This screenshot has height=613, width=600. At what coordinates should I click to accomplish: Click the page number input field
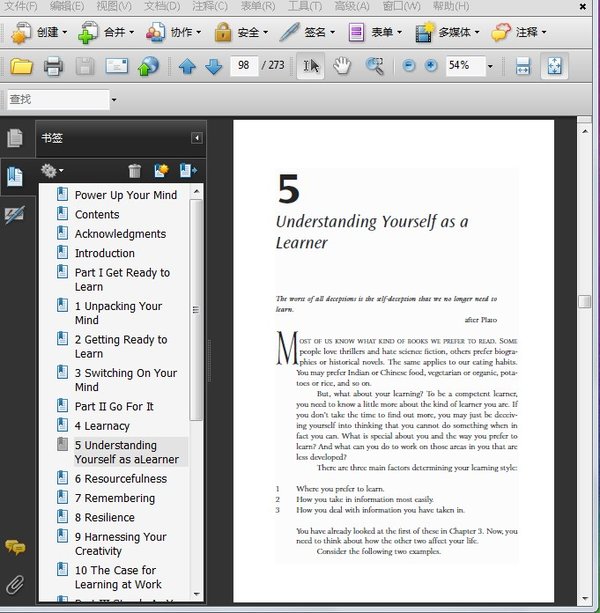(243, 67)
